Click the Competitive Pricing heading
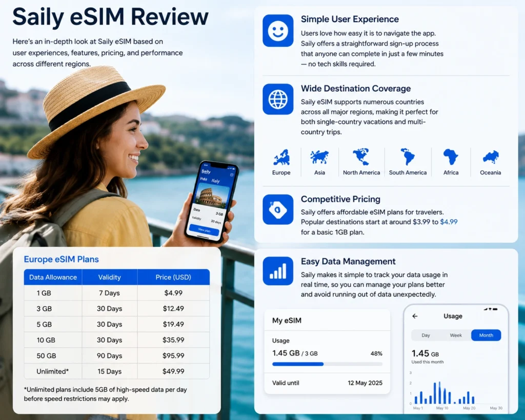 pyautogui.click(x=340, y=199)
